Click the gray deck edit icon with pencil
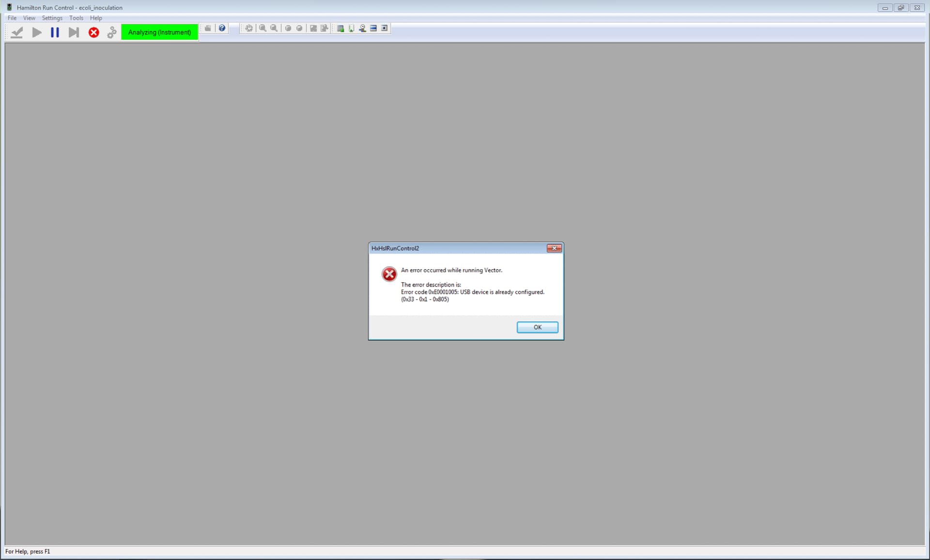The image size is (930, 560). pyautogui.click(x=325, y=28)
